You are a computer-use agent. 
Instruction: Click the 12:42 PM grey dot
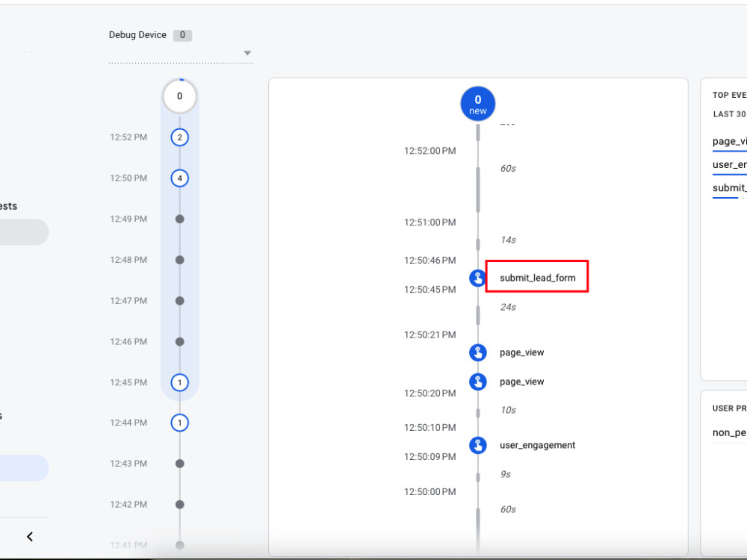[179, 504]
